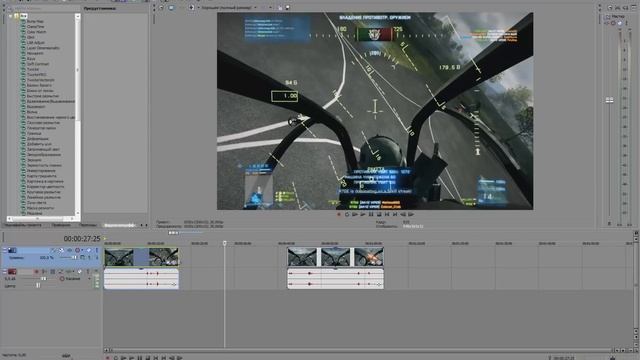Solo the audio track

coord(87,271)
